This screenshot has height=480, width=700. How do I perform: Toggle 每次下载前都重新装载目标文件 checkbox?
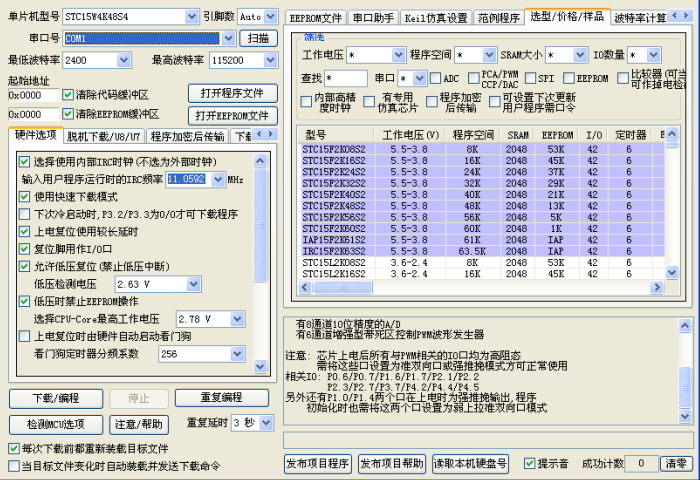coord(14,448)
